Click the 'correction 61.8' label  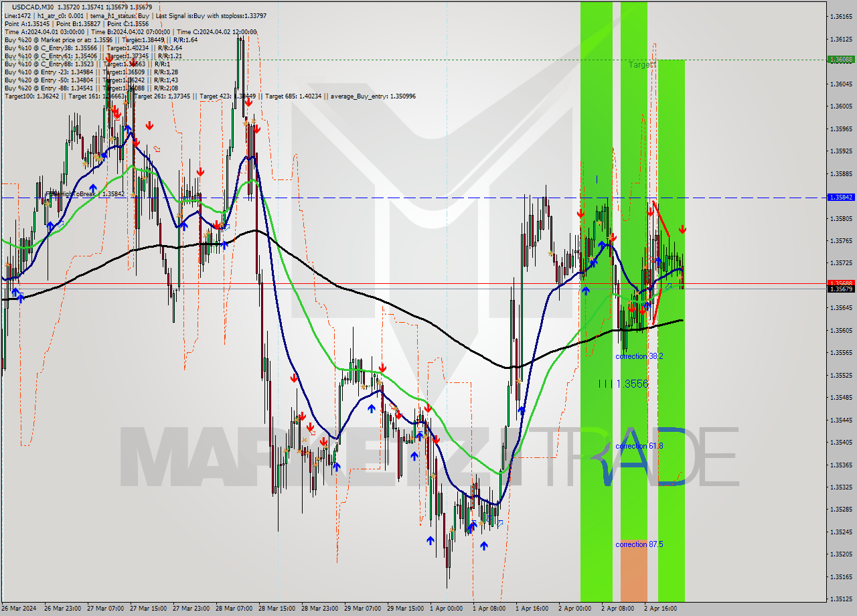pos(639,446)
